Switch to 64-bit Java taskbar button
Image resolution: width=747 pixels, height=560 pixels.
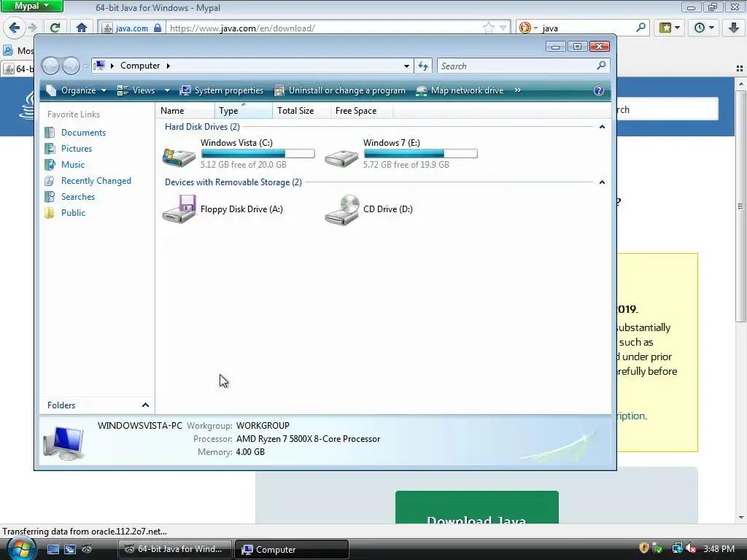click(174, 549)
